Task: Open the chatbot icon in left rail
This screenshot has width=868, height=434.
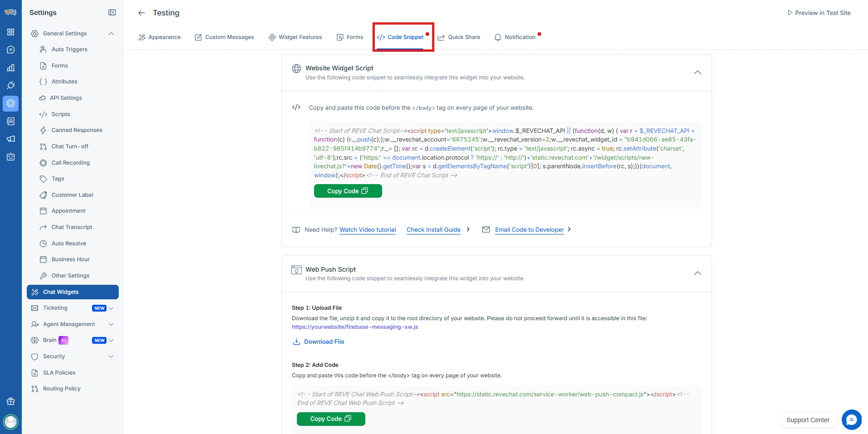Action: point(11,157)
